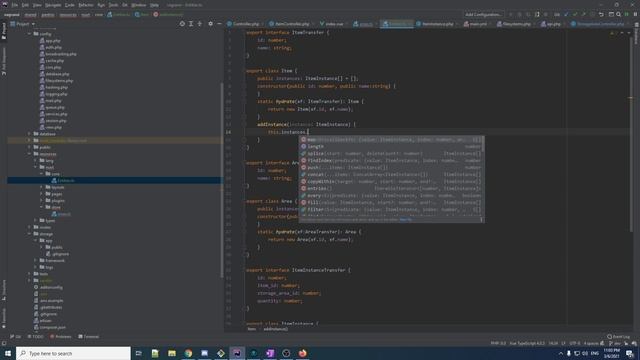This screenshot has height=360, width=640.
Task: Open Chrome from taskbar
Action: point(188,353)
